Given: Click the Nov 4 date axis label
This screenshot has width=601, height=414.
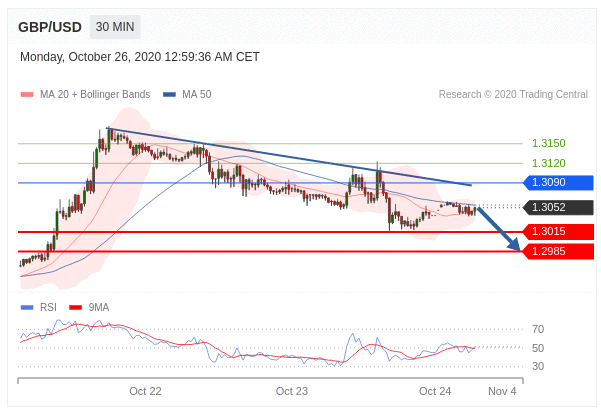Looking at the screenshot, I should point(502,391).
